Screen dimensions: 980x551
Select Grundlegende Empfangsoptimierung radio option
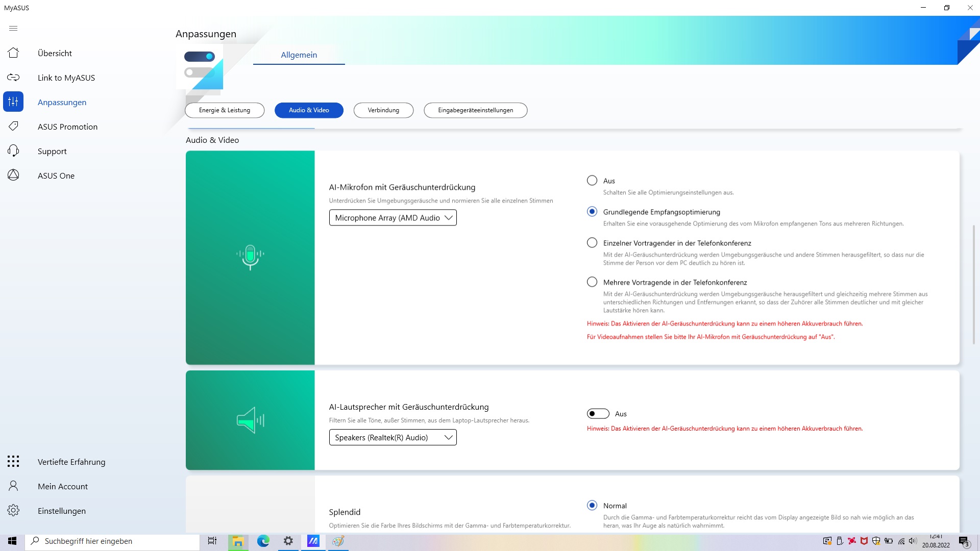pyautogui.click(x=592, y=212)
